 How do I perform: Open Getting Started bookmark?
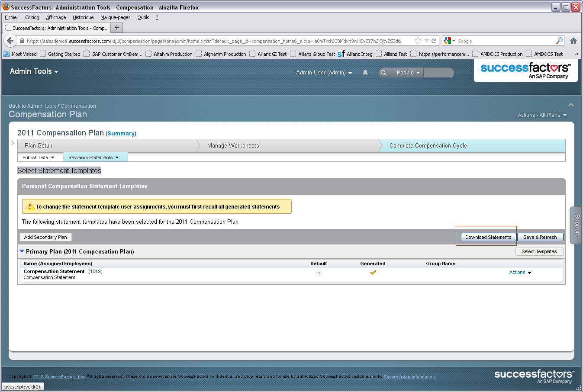point(60,54)
